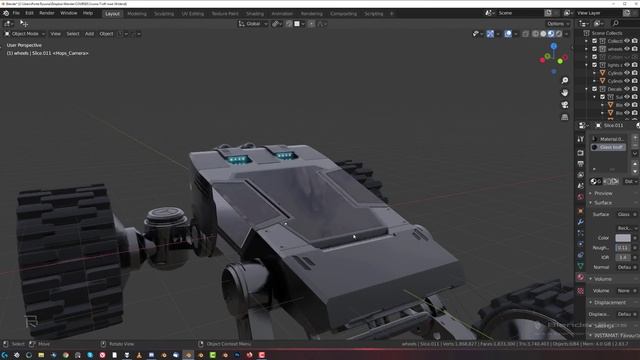Collapse the Surface panel

[602, 203]
